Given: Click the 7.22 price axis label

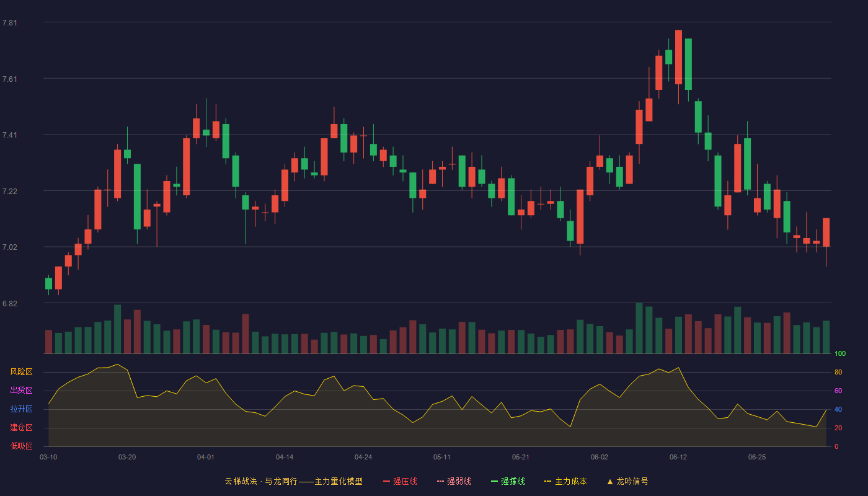Looking at the screenshot, I should (x=10, y=192).
